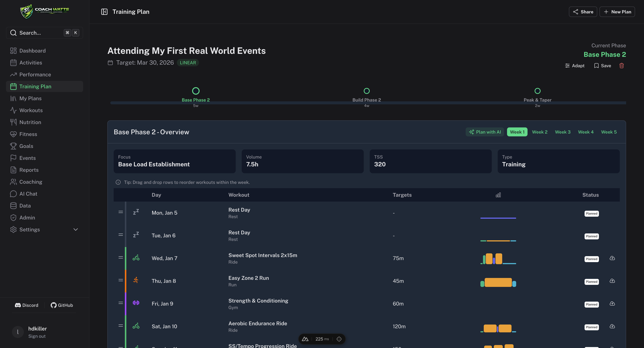Click Plan with AI
The width and height of the screenshot is (644, 348).
pyautogui.click(x=485, y=132)
